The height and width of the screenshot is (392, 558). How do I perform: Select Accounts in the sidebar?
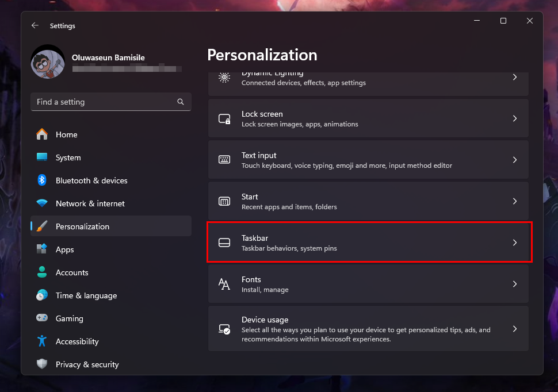tap(111, 272)
